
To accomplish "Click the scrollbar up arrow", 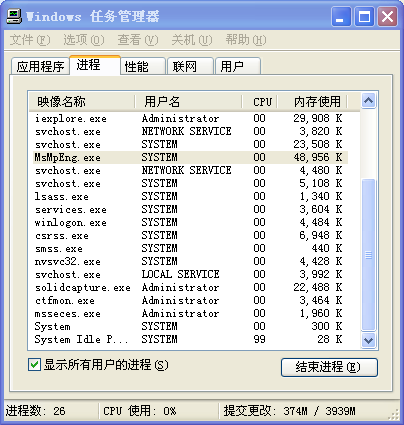I will pos(368,101).
